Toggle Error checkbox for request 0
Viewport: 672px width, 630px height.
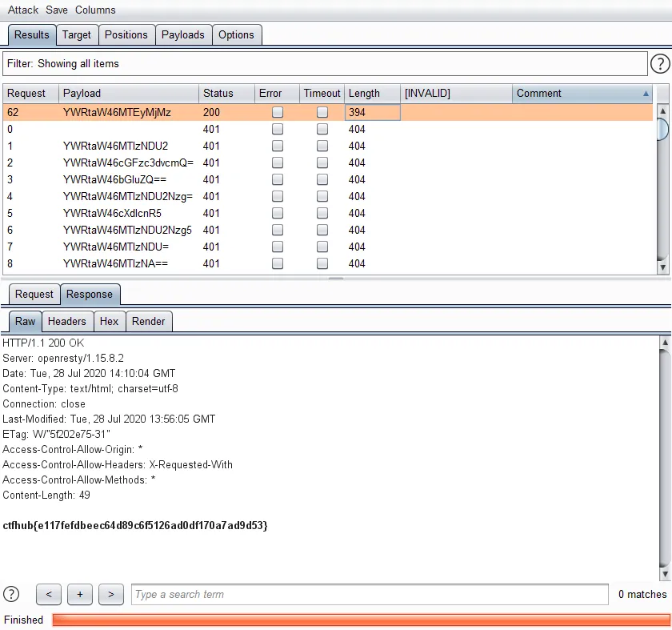click(x=278, y=129)
